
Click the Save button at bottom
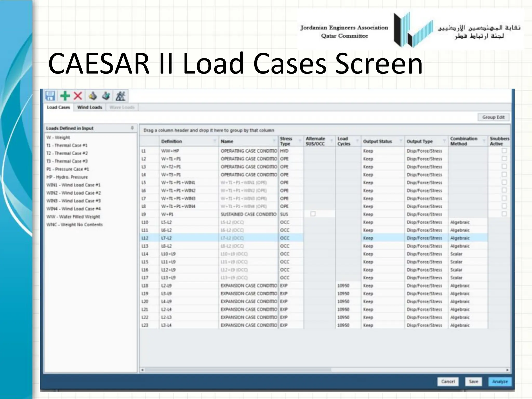click(x=473, y=382)
